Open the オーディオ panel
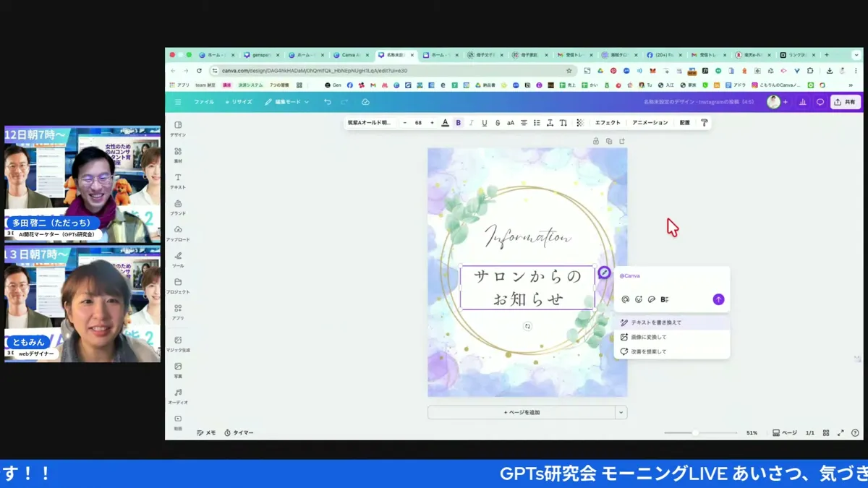 pyautogui.click(x=178, y=396)
